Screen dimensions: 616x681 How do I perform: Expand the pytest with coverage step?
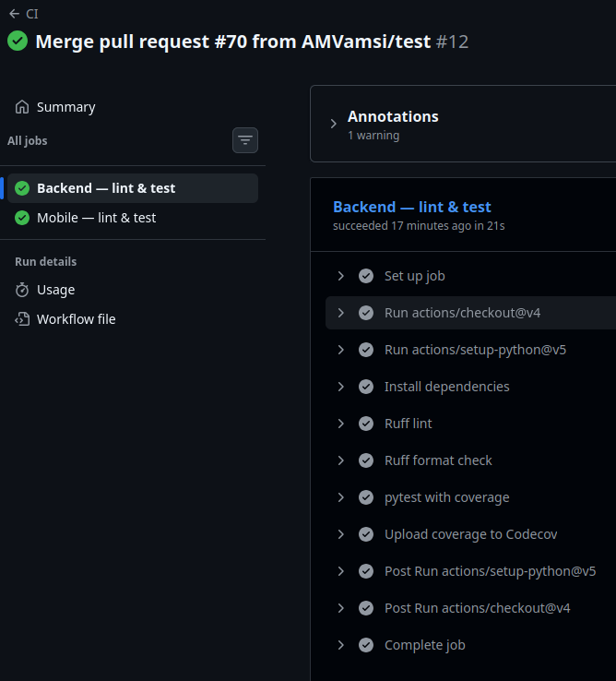pyautogui.click(x=341, y=497)
